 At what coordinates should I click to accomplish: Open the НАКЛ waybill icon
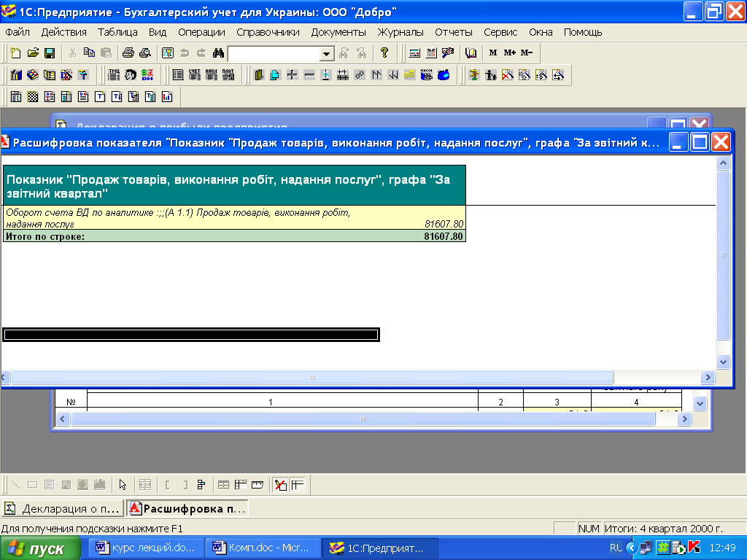click(x=211, y=75)
